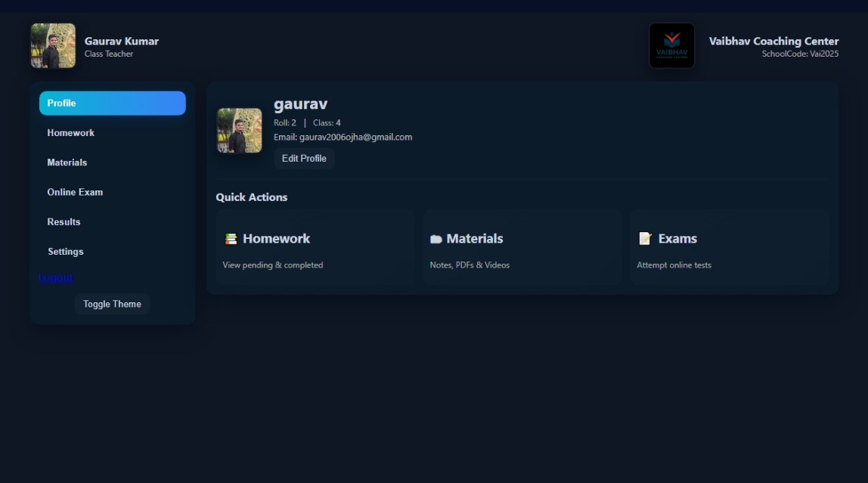Toggle the theme using Toggle Theme button
This screenshot has height=483, width=868.
point(112,304)
